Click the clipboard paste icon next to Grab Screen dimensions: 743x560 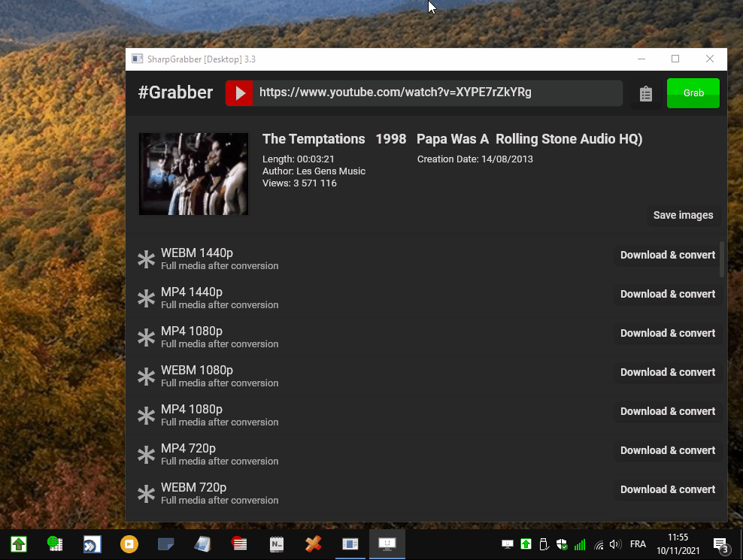646,94
